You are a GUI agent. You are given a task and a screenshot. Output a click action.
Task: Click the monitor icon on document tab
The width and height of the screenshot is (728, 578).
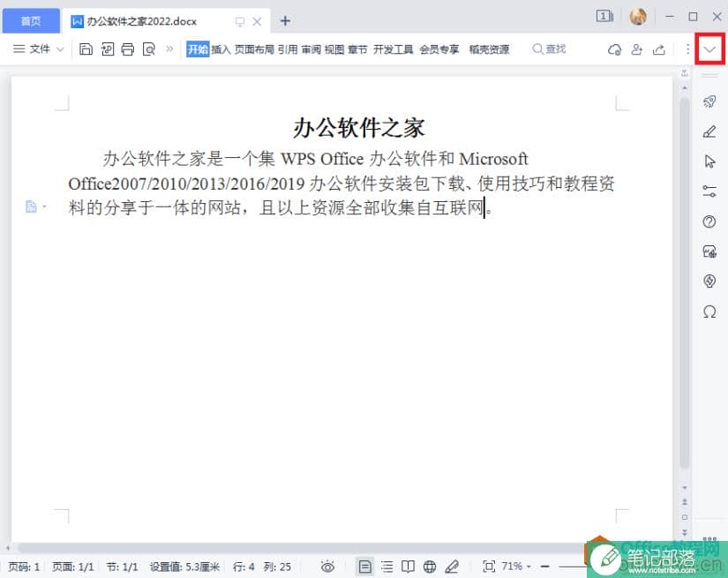coord(239,21)
